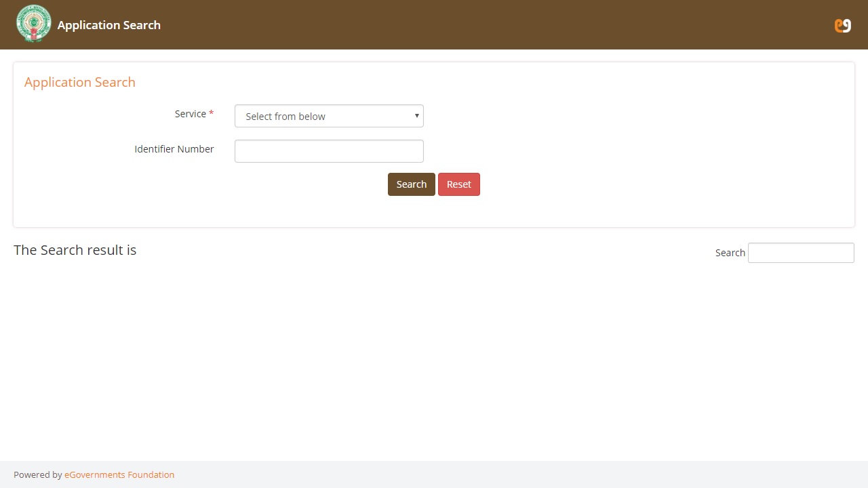The image size is (868, 488).
Task: Click "The Search result is" heading
Action: [75, 250]
